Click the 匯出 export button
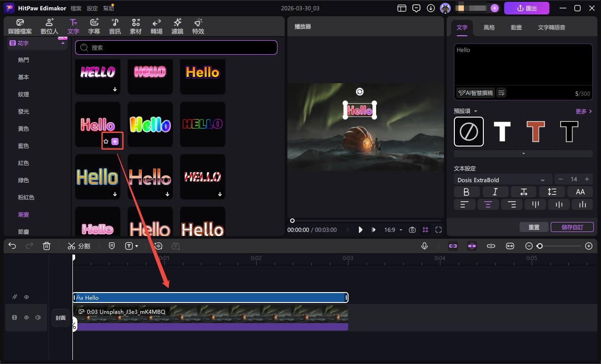This screenshot has height=364, width=601. (x=526, y=8)
